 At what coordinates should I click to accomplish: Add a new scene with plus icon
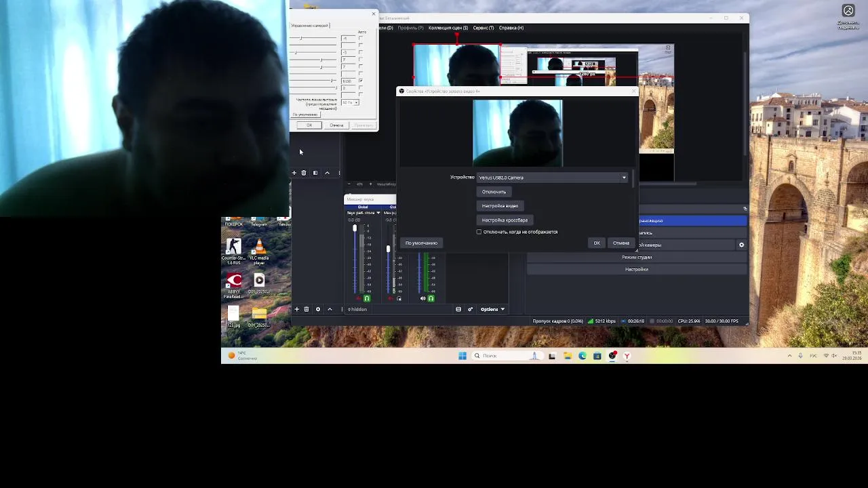point(294,173)
